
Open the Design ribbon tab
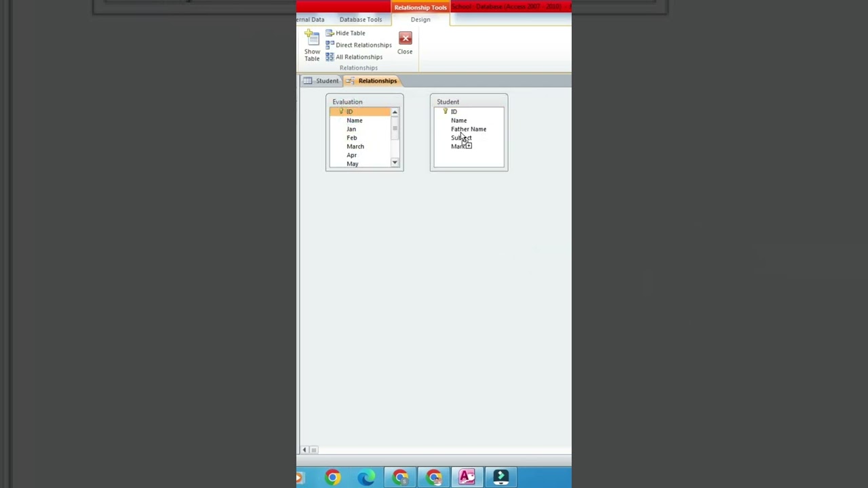click(x=420, y=20)
